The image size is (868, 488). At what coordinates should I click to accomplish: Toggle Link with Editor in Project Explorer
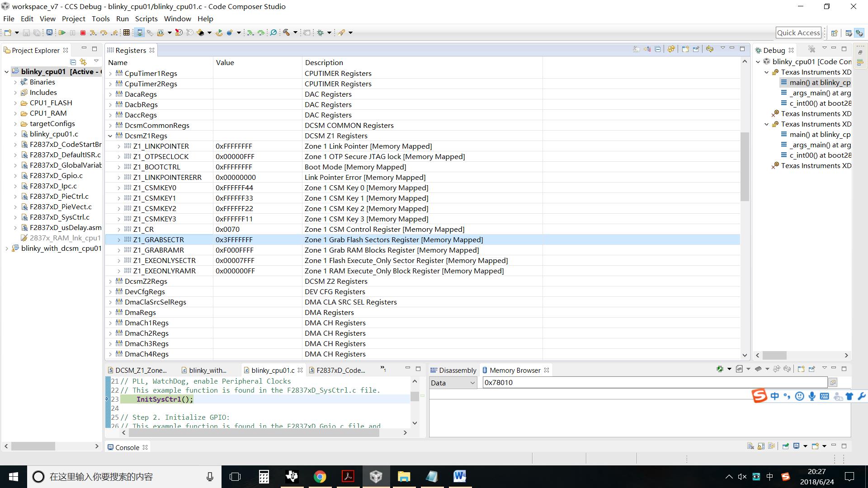[x=83, y=61]
